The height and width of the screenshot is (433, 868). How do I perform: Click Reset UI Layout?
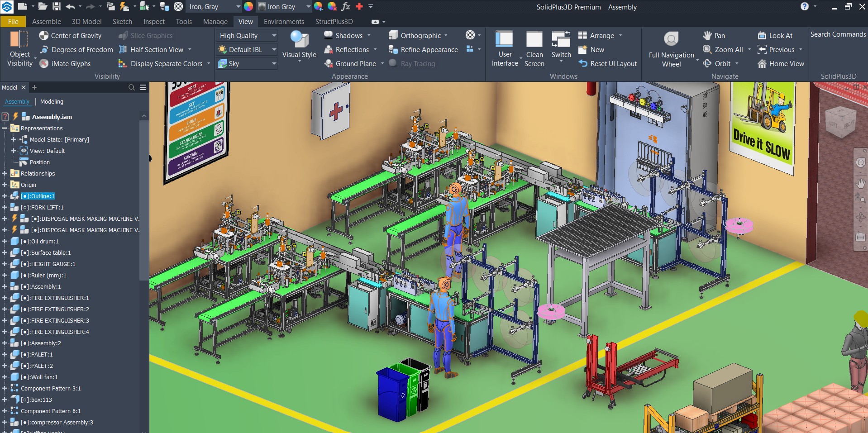(608, 64)
